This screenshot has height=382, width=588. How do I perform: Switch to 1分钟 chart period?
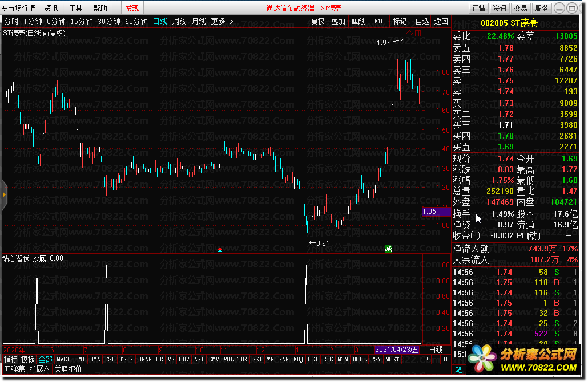tap(33, 21)
